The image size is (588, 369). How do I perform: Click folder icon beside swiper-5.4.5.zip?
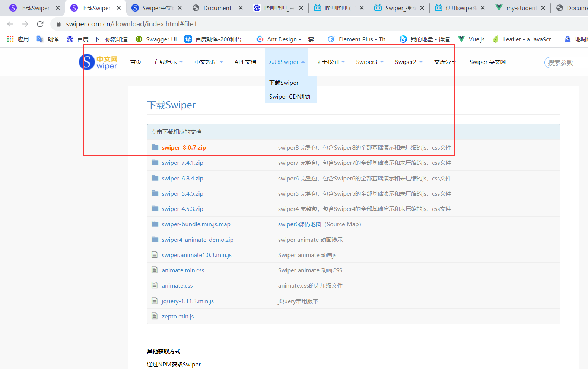tap(155, 193)
